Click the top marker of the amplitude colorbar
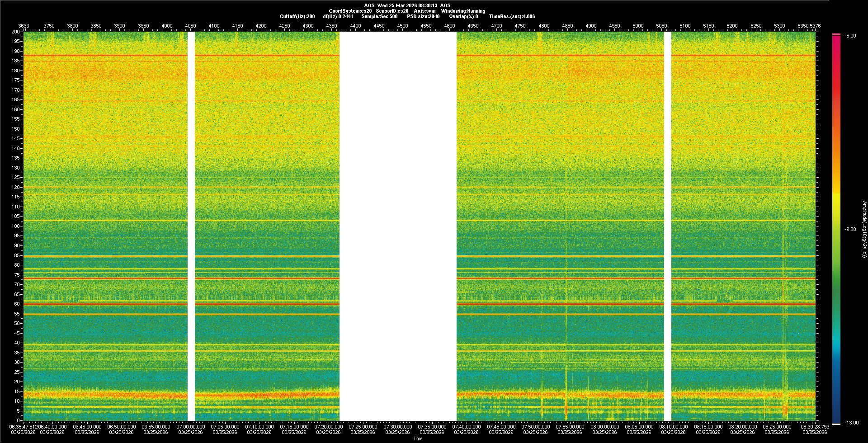The width and height of the screenshot is (868, 443). 836,34
